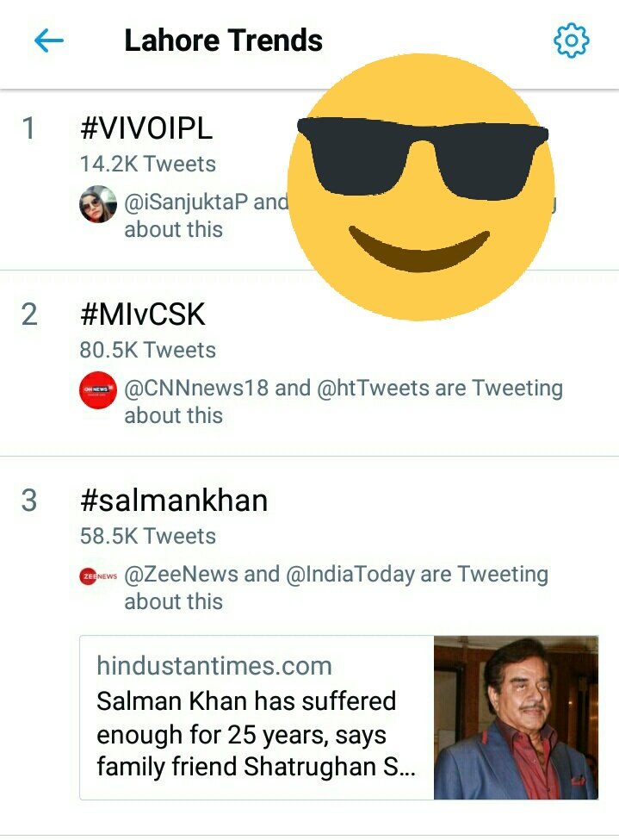Go back using the blue arrow
Screen dimensions: 619x840
[x=49, y=40]
